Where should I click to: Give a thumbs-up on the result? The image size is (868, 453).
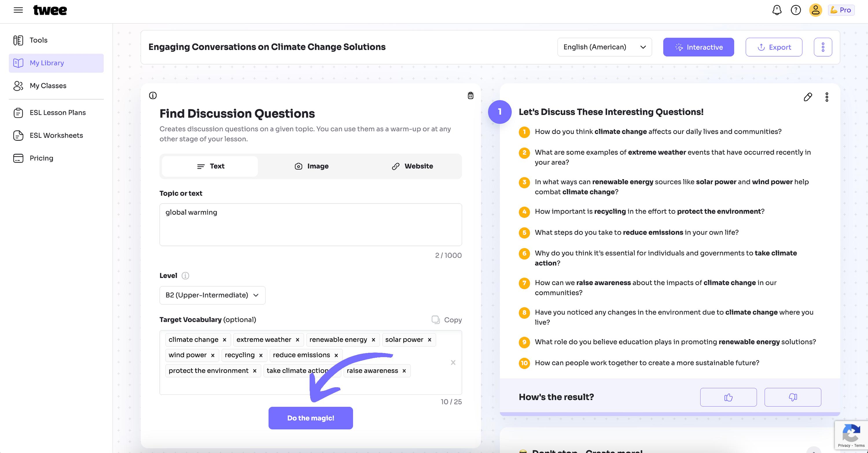point(728,397)
